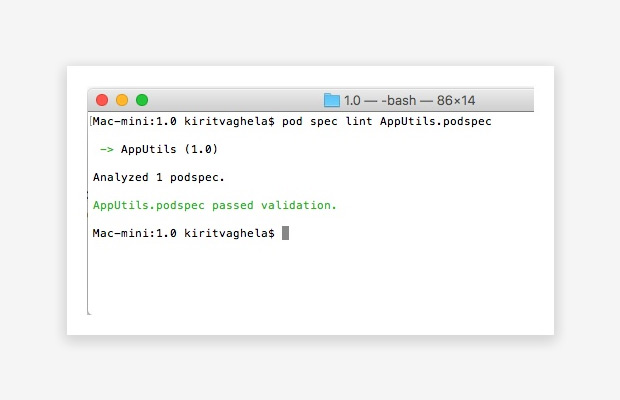
Task: Click "AppUtils.podspec" in the typed command
Action: (436, 121)
